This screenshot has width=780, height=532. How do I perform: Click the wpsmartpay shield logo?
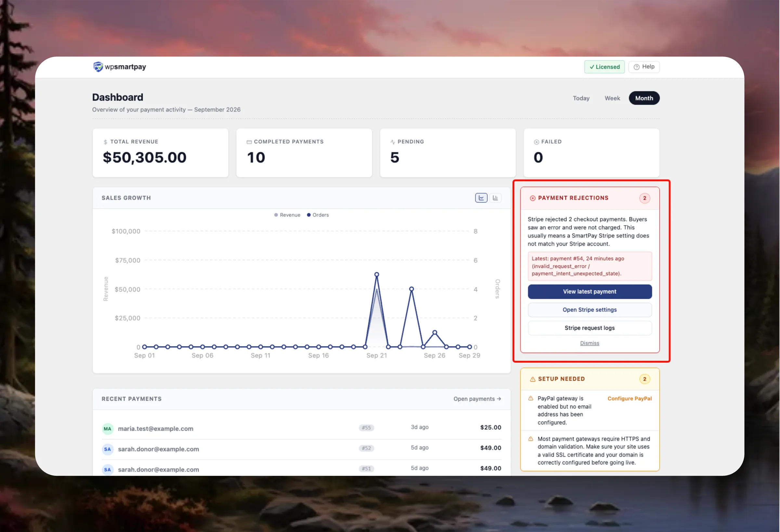[x=98, y=67]
